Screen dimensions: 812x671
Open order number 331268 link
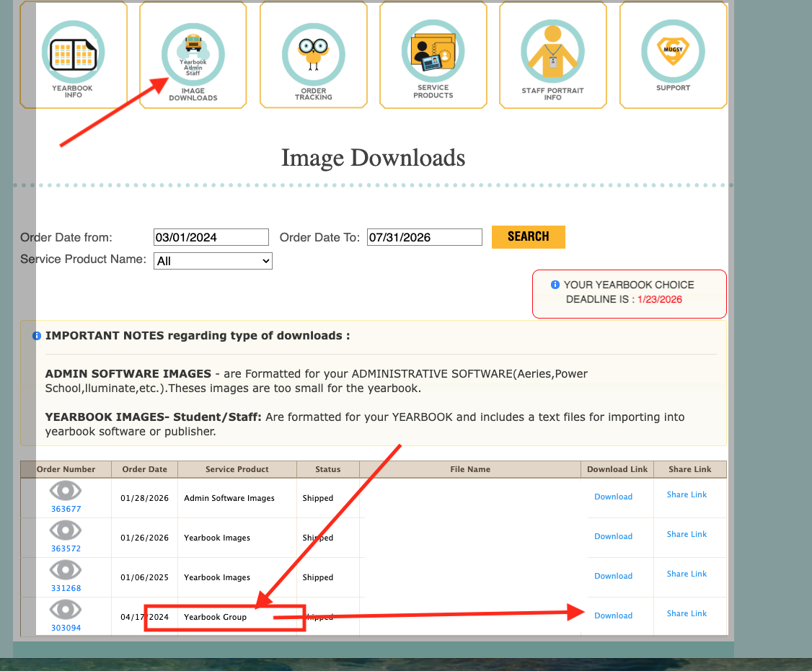(66, 588)
